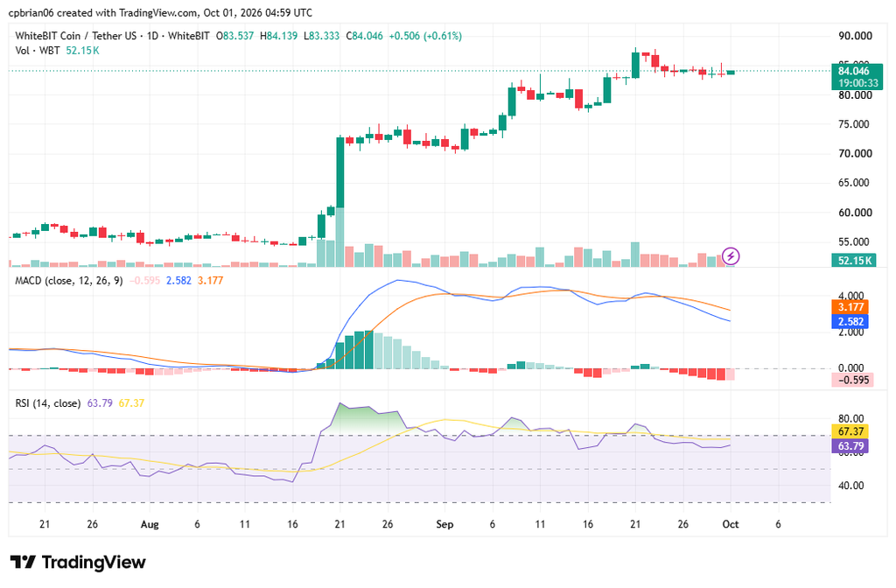Click the 52.15K value in Vol legend
The image size is (896, 588).
[x=82, y=51]
